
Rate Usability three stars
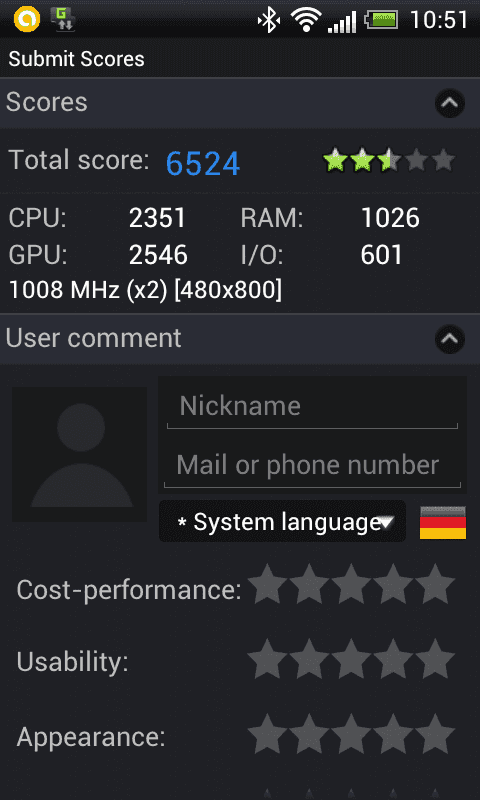(351, 659)
